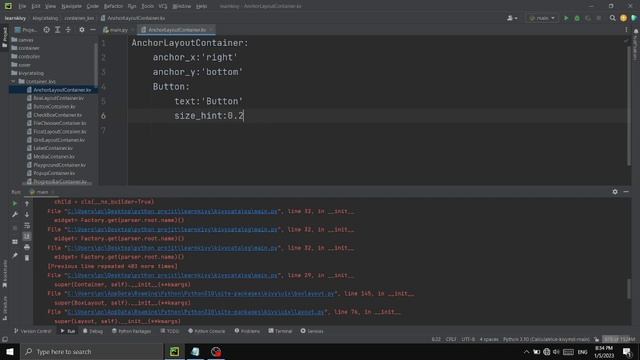The image size is (640, 360).
Task: Run the main configuration with green play icon
Action: tap(566, 18)
